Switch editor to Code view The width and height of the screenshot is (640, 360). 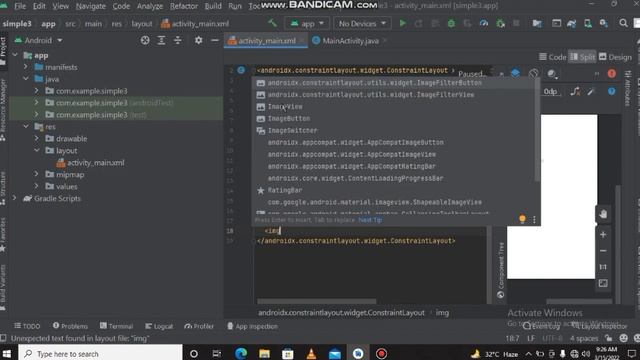[x=553, y=57]
